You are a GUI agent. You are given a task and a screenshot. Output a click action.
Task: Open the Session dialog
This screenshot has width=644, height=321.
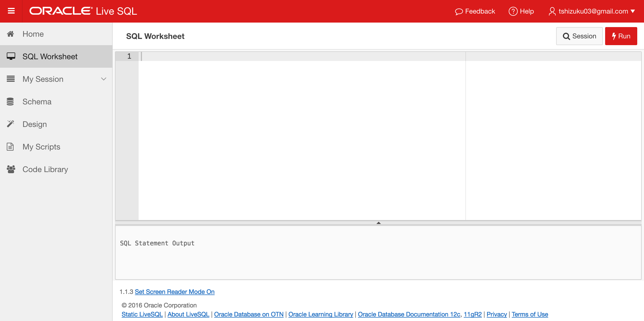[579, 36]
